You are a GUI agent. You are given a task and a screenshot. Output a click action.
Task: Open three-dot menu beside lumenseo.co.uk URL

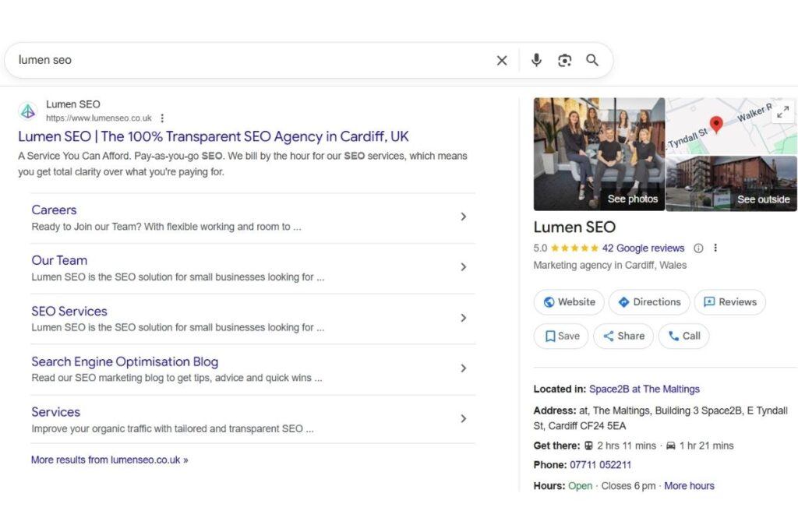coord(162,118)
